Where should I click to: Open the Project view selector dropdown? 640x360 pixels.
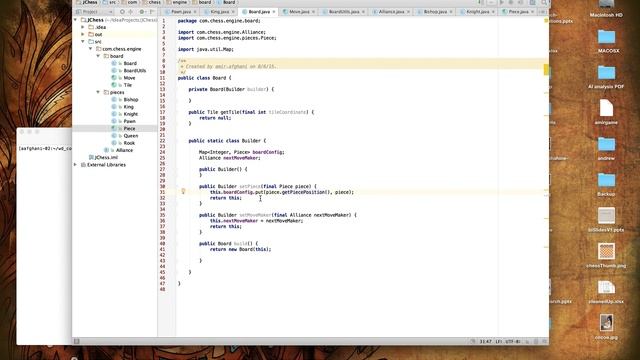(x=94, y=12)
